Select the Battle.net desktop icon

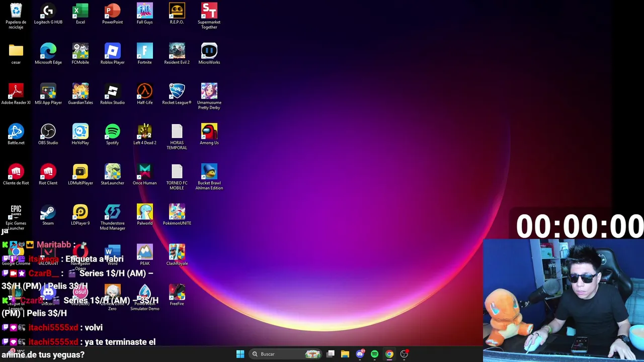pyautogui.click(x=16, y=134)
